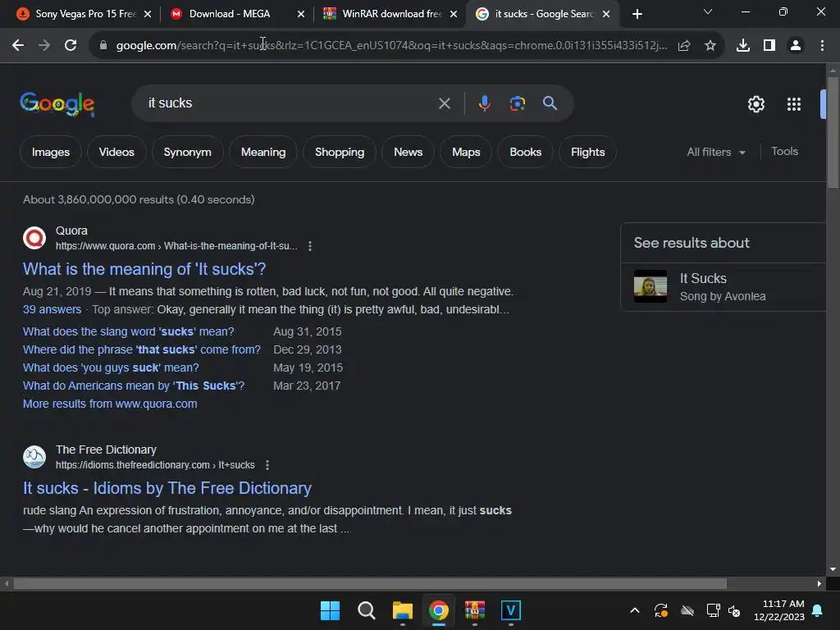
Task: Open more options for Quora result
Action: click(309, 246)
